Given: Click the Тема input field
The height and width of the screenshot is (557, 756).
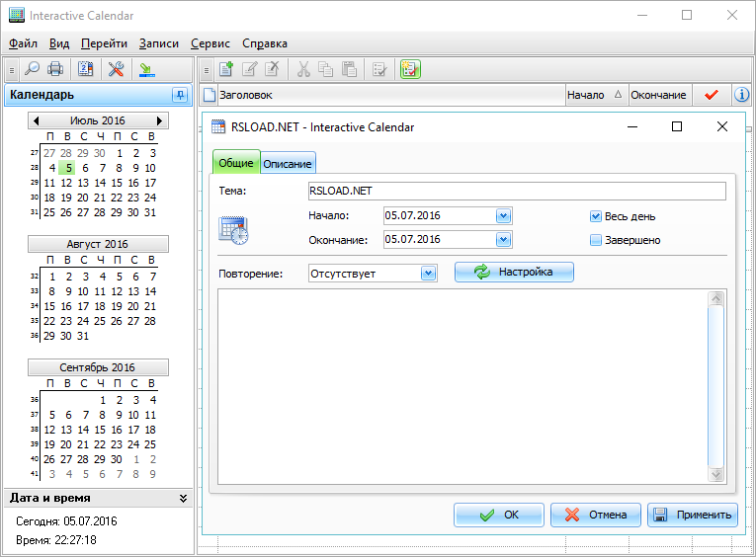Looking at the screenshot, I should pos(517,191).
